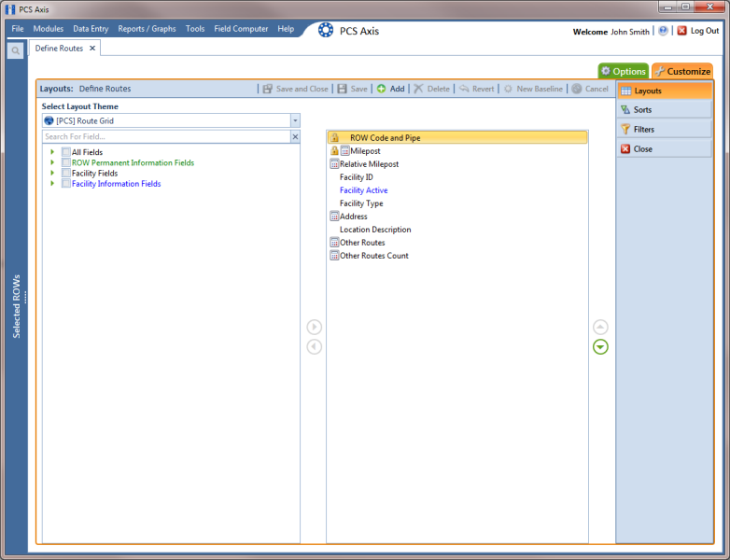Click the search magnifier icon in sidebar

[15, 50]
